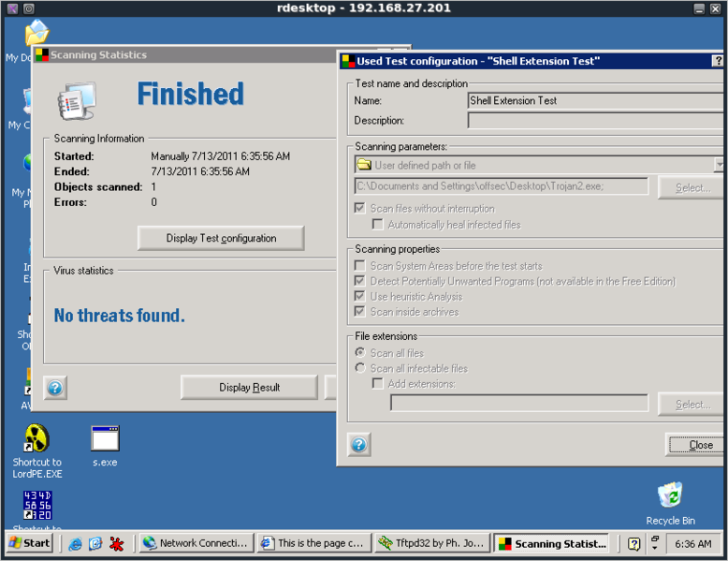
Task: Open the Recycle Bin desktop icon
Action: pos(670,496)
